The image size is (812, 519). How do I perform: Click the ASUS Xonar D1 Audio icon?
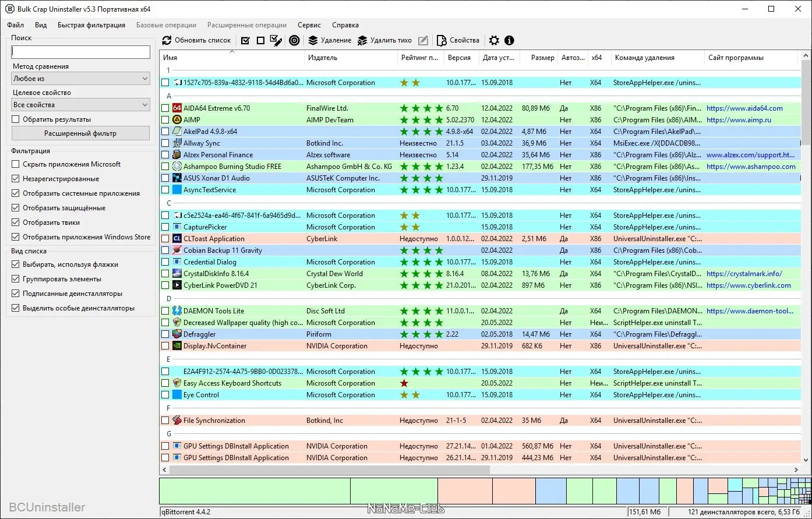(177, 178)
